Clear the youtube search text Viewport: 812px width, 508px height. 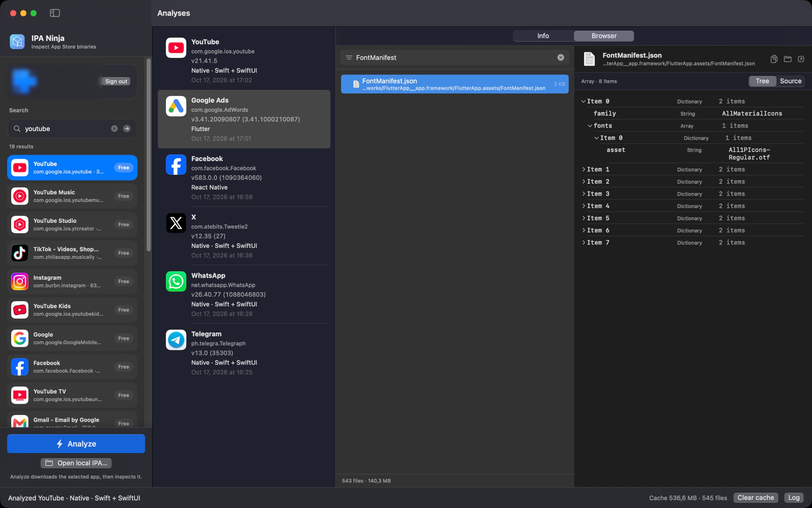coord(114,128)
